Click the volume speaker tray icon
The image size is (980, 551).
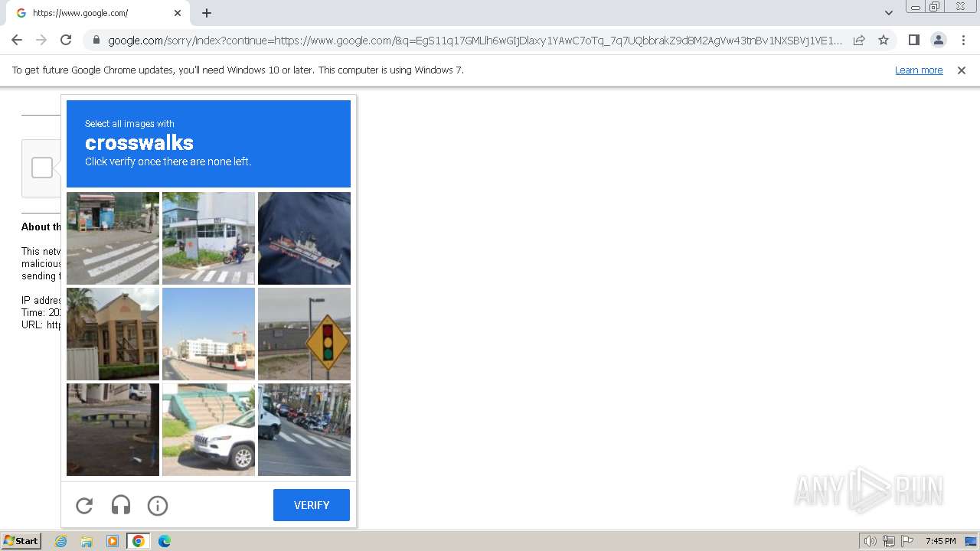[x=870, y=541]
